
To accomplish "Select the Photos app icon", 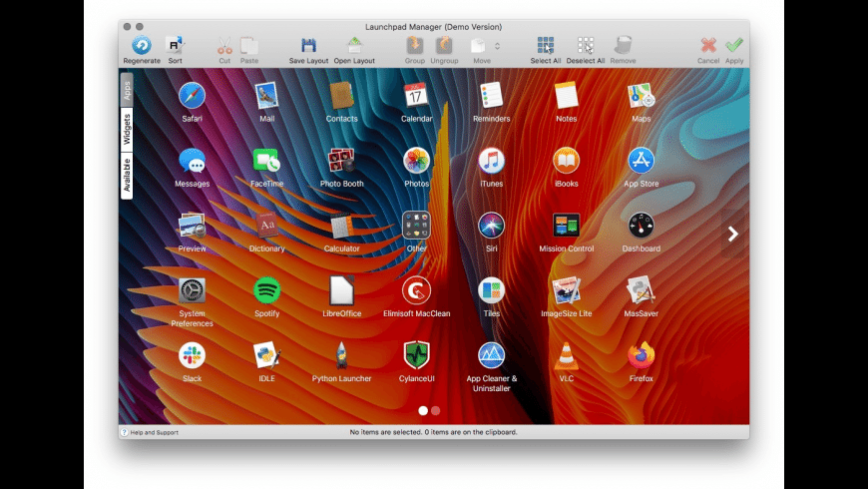I will click(x=416, y=161).
